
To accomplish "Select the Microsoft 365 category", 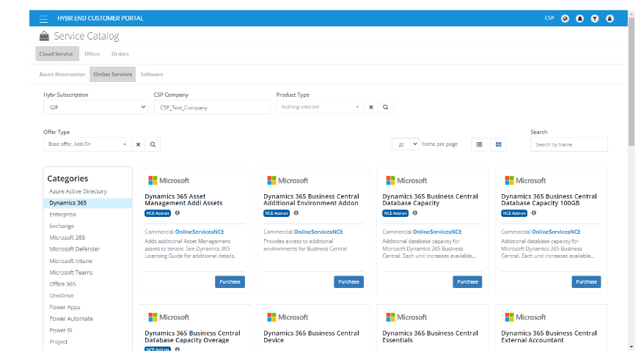I will click(x=67, y=237).
